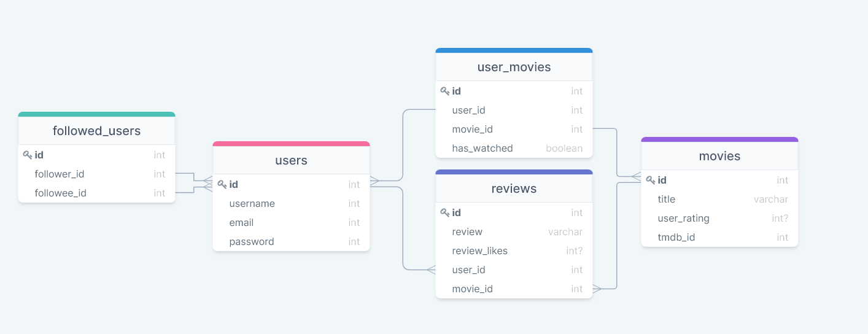
Task: Click the key icon beside id in reviews
Action: [x=445, y=213]
